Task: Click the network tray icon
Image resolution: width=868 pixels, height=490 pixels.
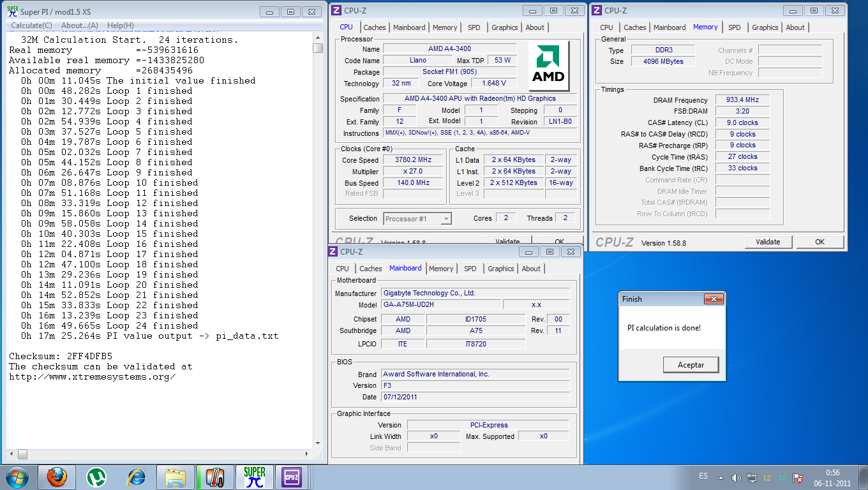Action: (752, 477)
